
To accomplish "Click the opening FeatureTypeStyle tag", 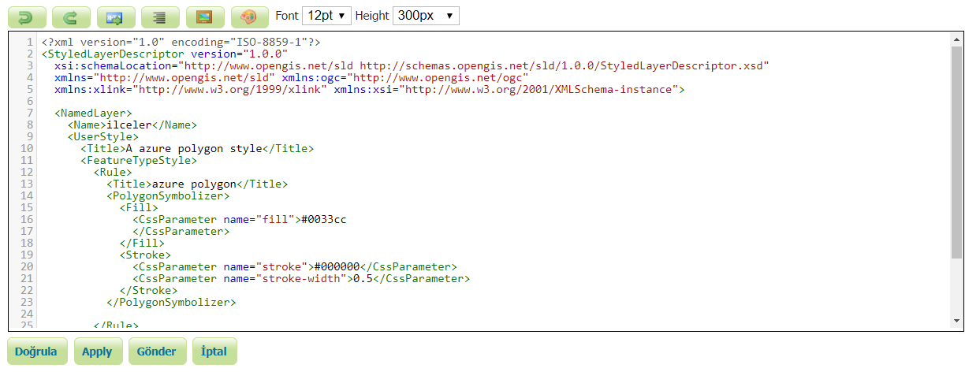I will click(139, 160).
